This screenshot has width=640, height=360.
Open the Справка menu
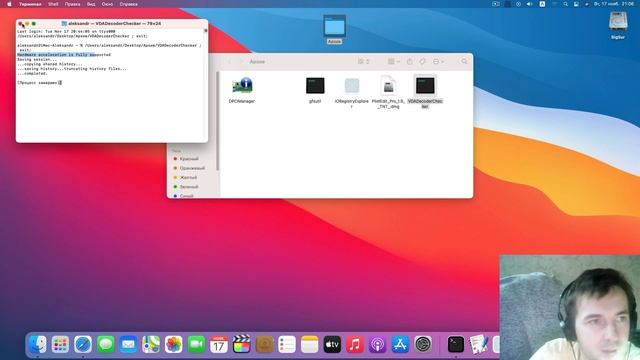129,4
